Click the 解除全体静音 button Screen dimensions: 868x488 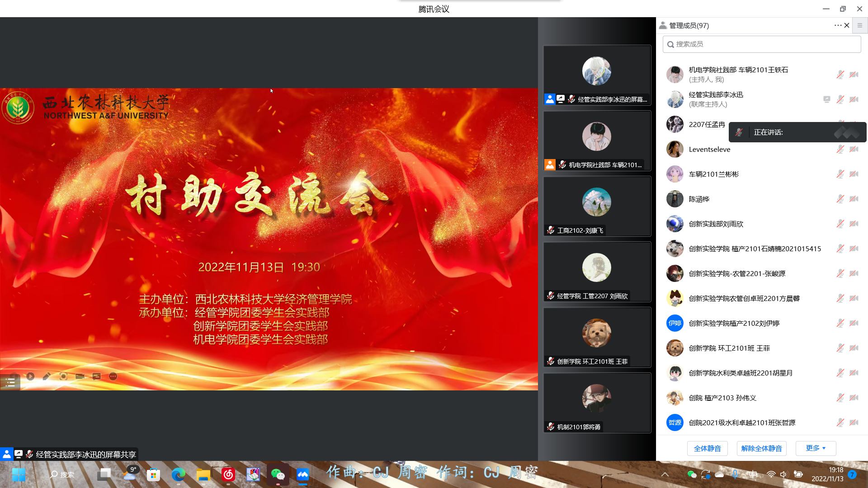click(x=761, y=448)
